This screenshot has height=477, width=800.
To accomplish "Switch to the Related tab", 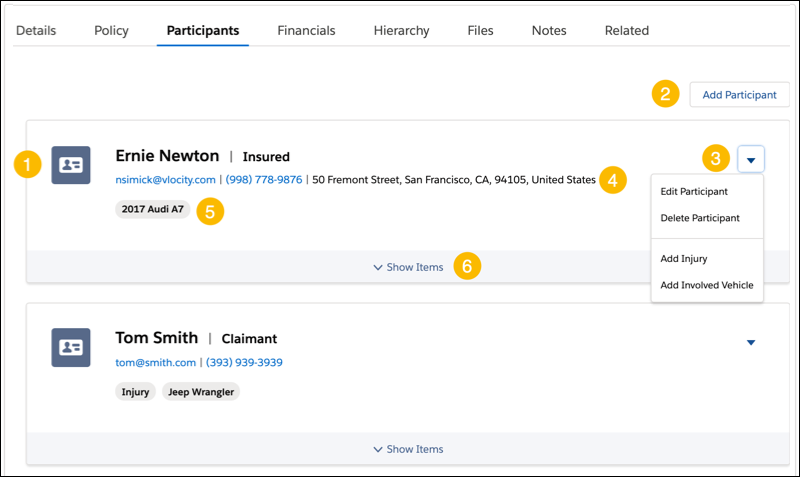I will point(627,31).
